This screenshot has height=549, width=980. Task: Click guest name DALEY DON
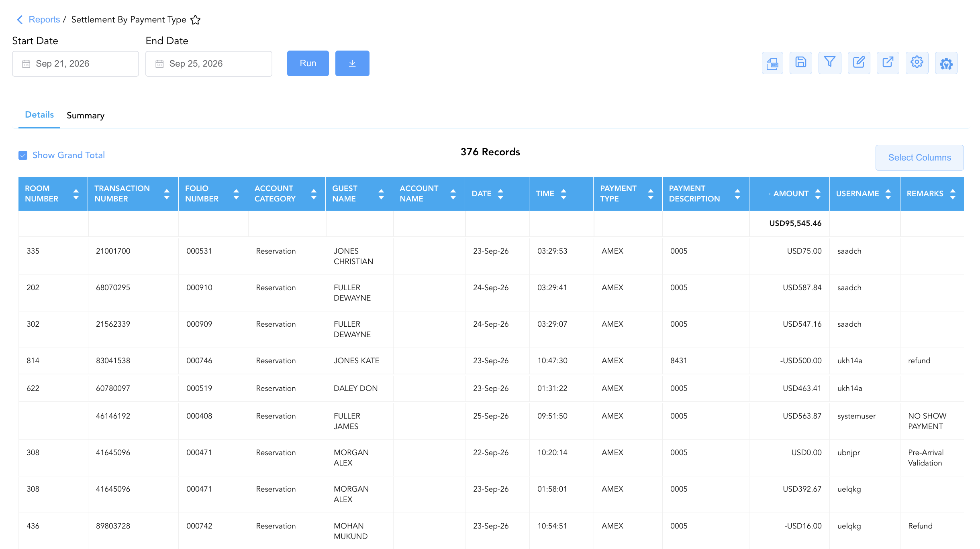click(356, 388)
